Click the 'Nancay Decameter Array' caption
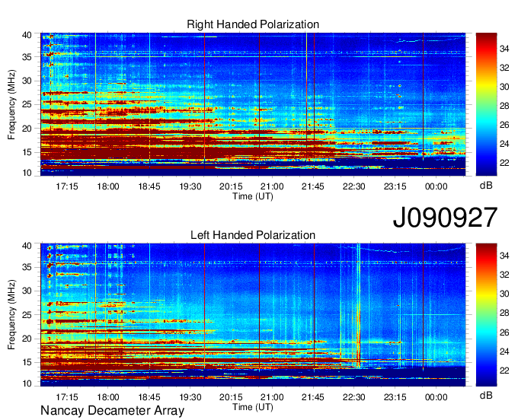 click(x=112, y=411)
